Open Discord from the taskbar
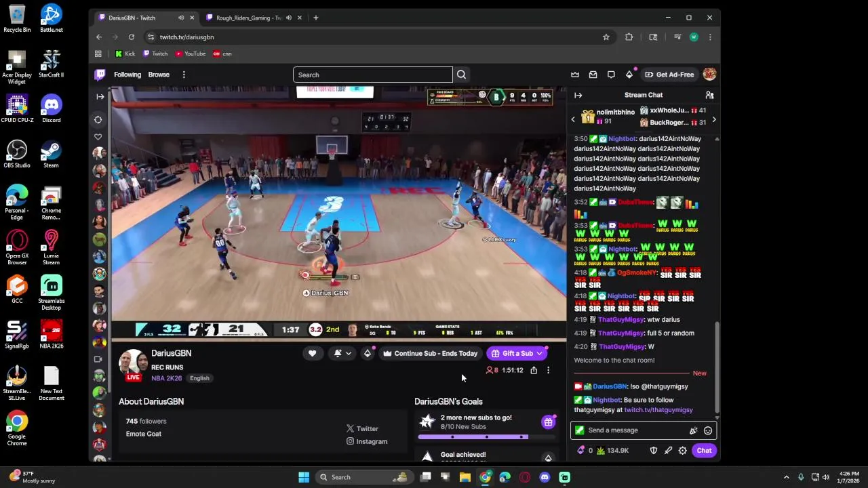This screenshot has height=488, width=868. coord(544,477)
